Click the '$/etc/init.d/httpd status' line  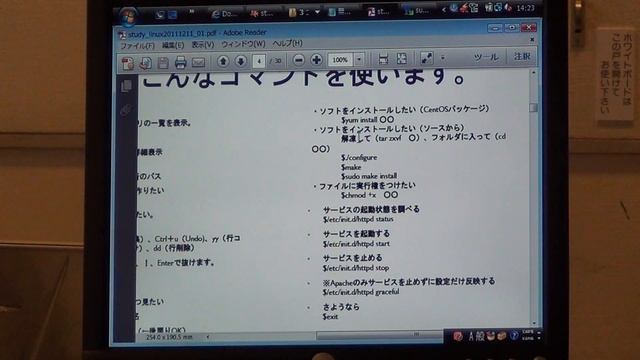(358, 219)
